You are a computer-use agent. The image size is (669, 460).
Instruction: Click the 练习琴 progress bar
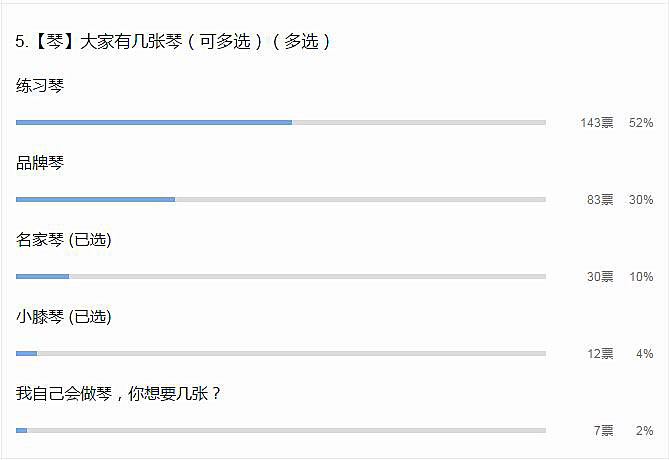(x=281, y=122)
